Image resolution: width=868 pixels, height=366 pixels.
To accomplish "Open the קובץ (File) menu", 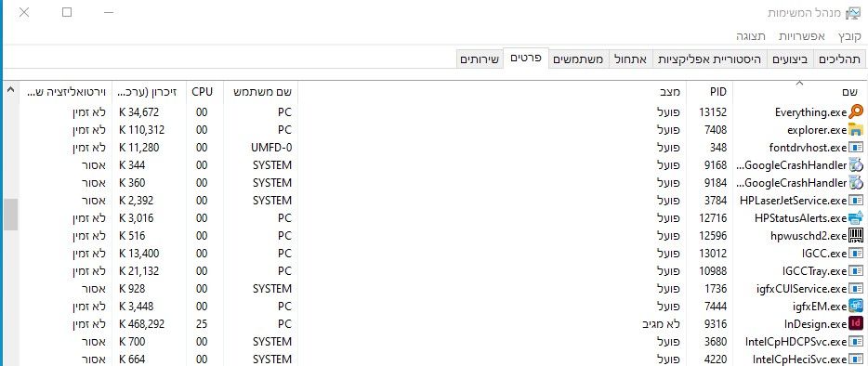I will (x=849, y=36).
